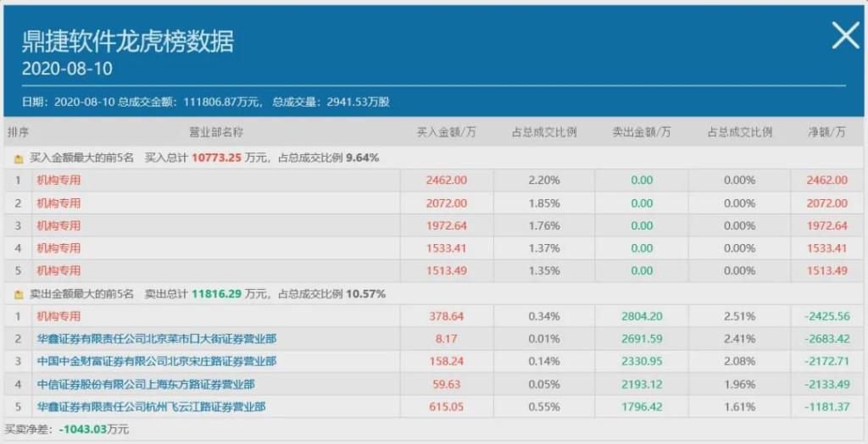
Task: Select the buy amount cell 1972.64
Action: 446,225
